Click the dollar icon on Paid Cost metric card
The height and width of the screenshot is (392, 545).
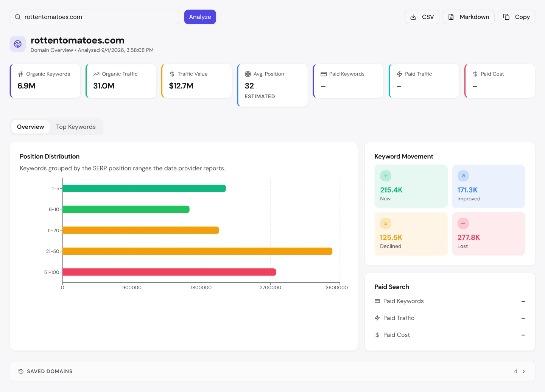pos(475,74)
